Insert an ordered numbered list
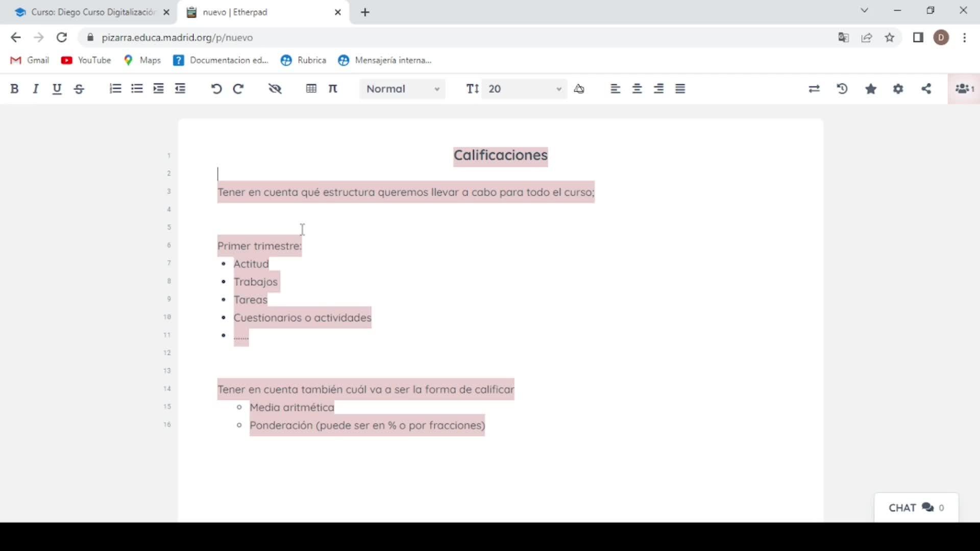This screenshot has height=551, width=980. 115,89
